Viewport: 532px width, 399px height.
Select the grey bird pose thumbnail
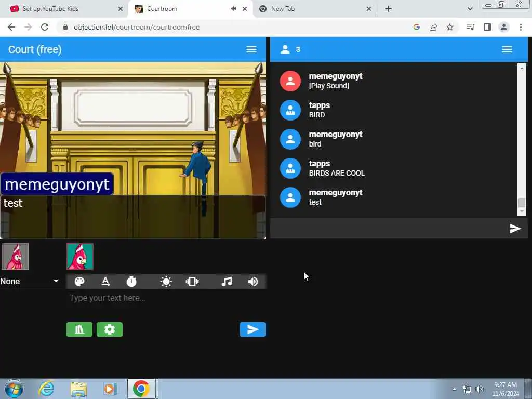(15, 257)
